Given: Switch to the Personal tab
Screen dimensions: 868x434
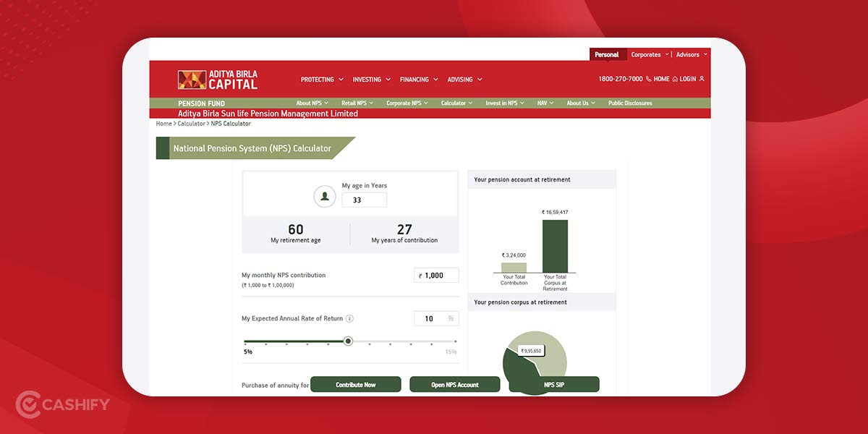Looking at the screenshot, I should click(607, 54).
